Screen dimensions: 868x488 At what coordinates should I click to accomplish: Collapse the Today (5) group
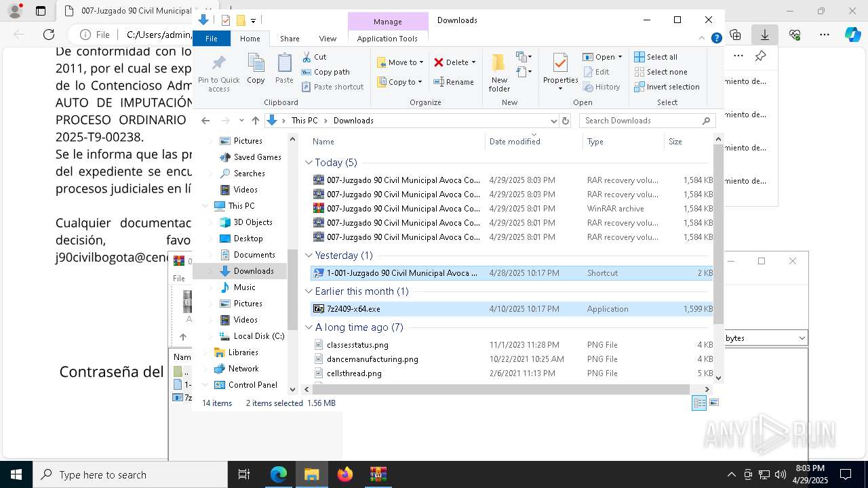tap(309, 163)
